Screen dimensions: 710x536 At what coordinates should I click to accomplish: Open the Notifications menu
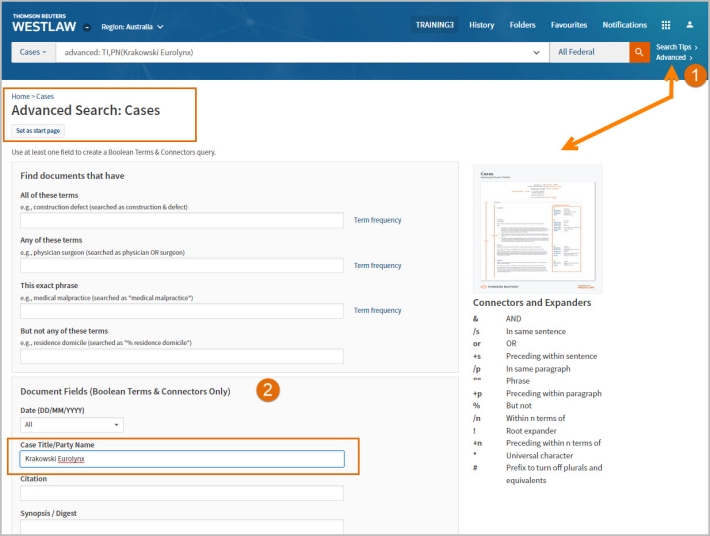tap(624, 25)
